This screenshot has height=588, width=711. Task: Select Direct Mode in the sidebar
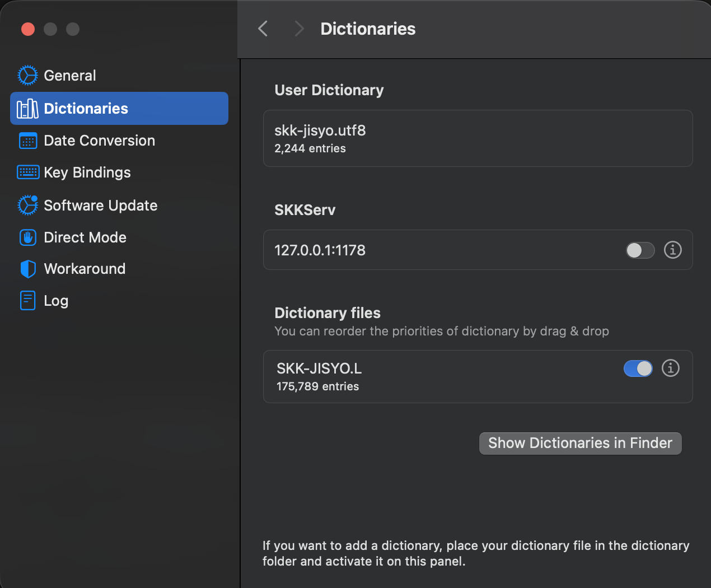[x=119, y=237]
